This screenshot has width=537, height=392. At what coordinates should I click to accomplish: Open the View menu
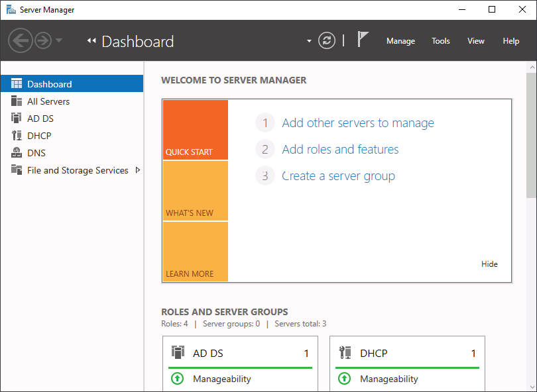pos(476,41)
